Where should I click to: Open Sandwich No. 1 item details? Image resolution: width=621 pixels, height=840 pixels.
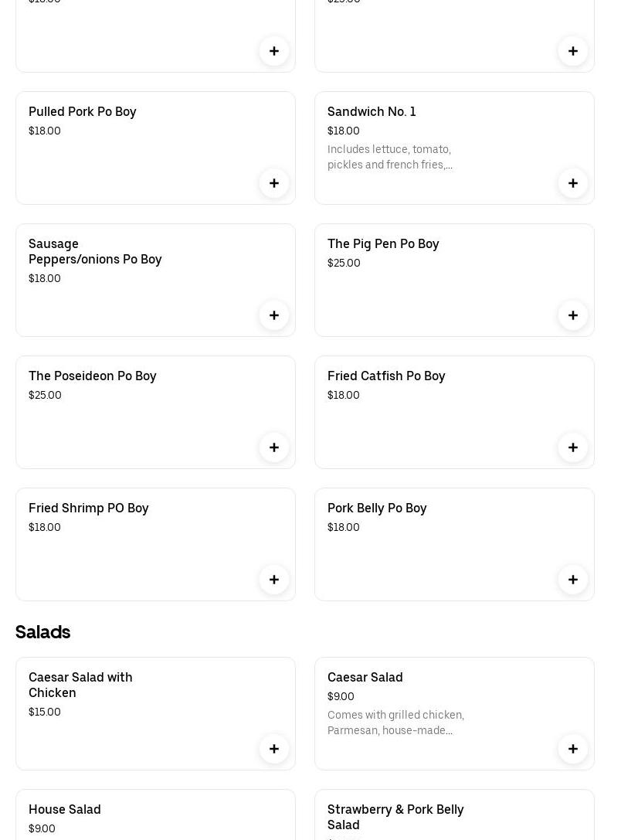point(372,111)
